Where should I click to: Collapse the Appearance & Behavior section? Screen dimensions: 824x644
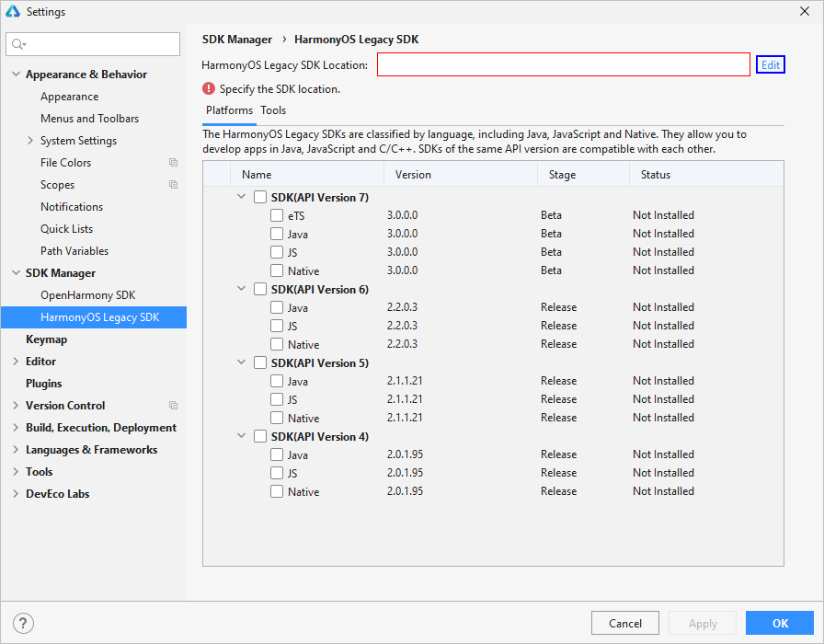[x=16, y=75]
